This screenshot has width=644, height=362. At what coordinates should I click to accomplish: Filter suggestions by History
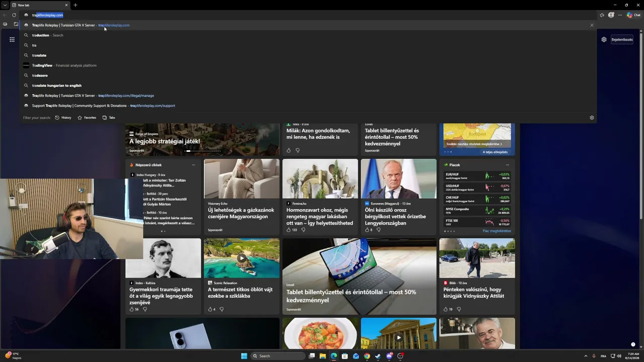point(63,118)
